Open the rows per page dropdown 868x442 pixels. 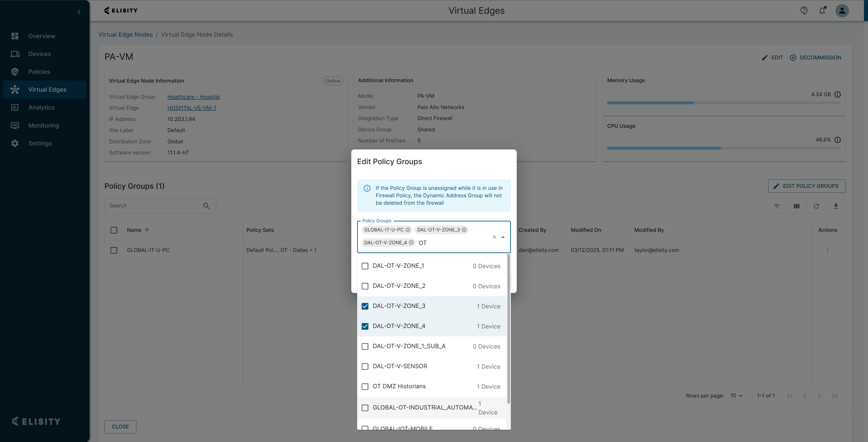click(x=736, y=396)
